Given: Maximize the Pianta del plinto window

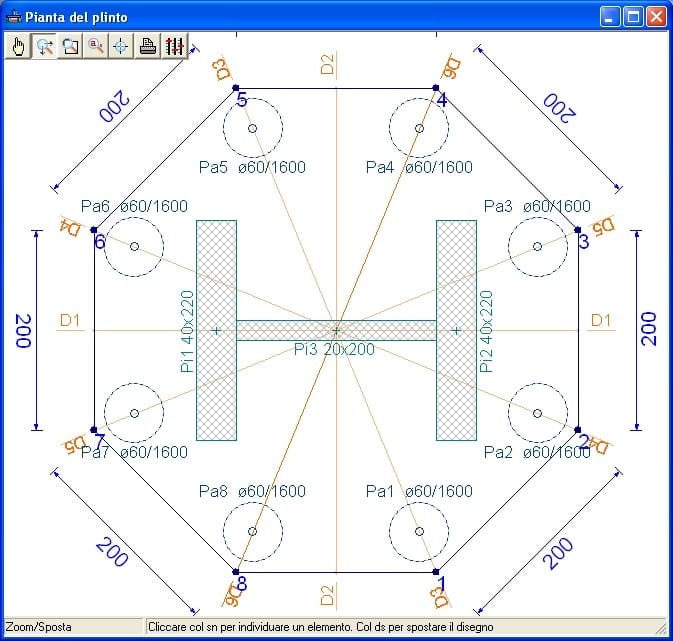Looking at the screenshot, I should tap(632, 17).
